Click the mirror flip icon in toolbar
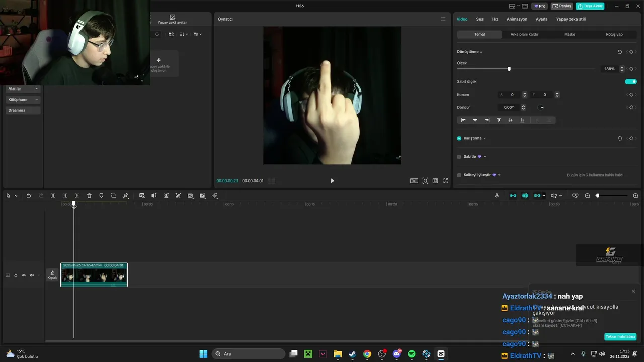The image size is (644, 362). pos(154,196)
